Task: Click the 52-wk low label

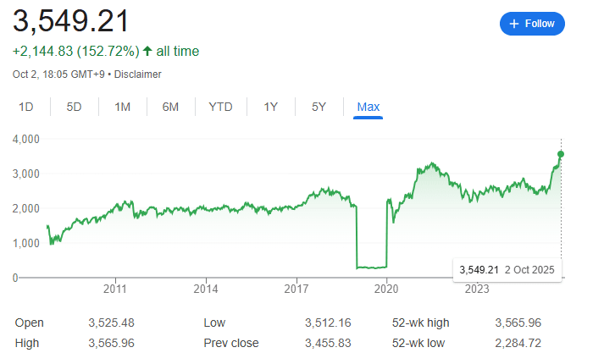Action: pyautogui.click(x=418, y=343)
